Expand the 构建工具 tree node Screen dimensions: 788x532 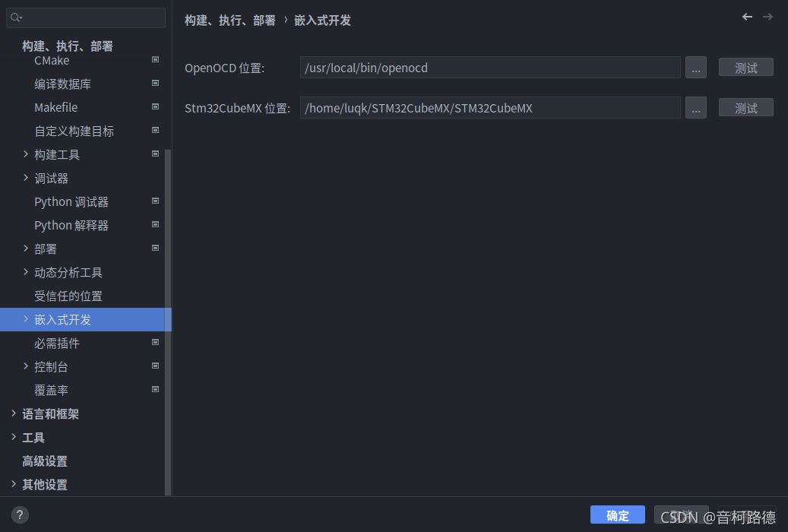(26, 154)
